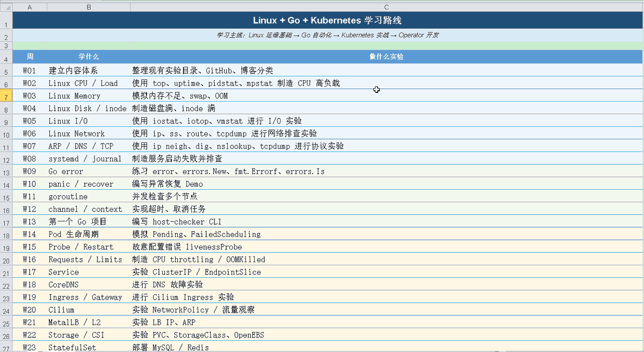Click the '学什么' header cell
Image resolution: width=644 pixels, height=352 pixels.
89,56
